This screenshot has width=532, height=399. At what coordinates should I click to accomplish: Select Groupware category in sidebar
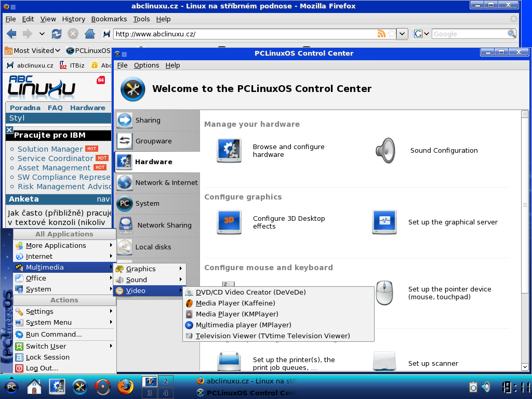tap(157, 141)
